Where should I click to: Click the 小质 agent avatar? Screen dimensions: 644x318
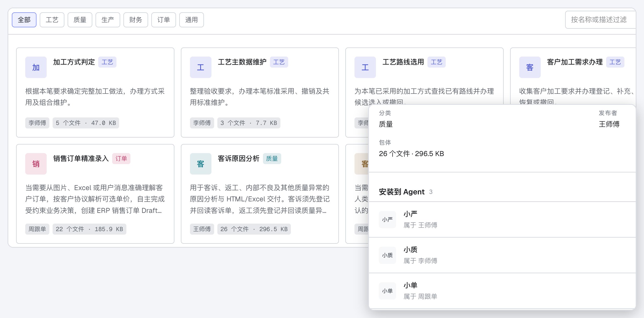pyautogui.click(x=387, y=255)
